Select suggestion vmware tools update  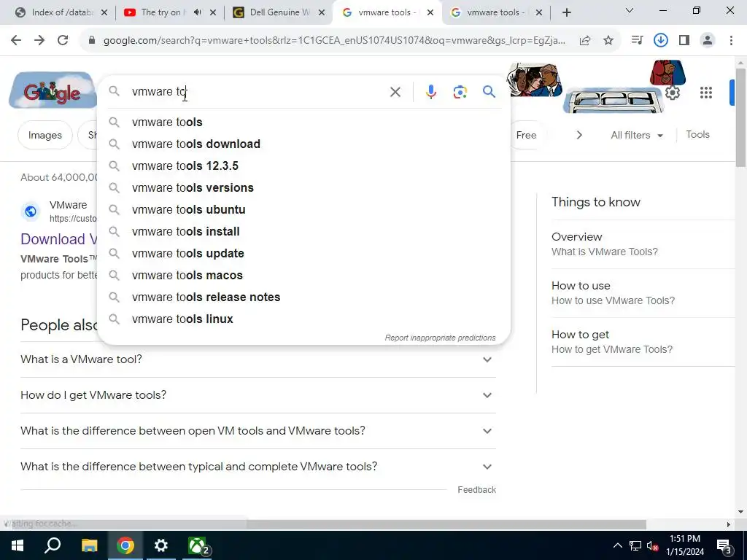pyautogui.click(x=303, y=253)
